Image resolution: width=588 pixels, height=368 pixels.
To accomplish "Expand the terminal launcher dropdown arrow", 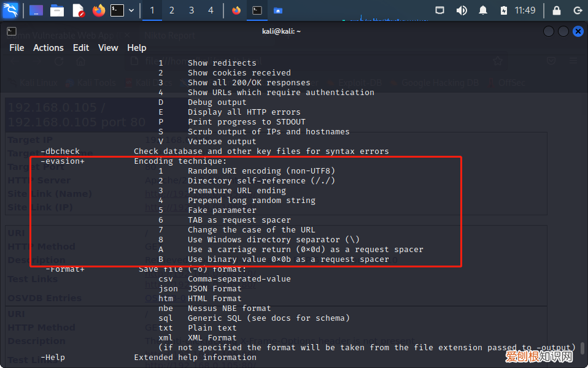I will click(x=131, y=10).
